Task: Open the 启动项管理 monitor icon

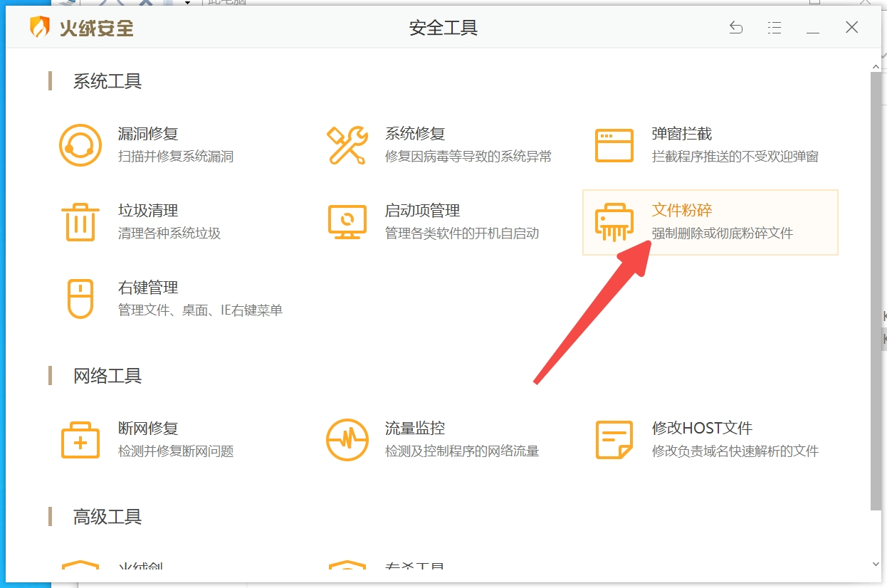Action: pyautogui.click(x=347, y=222)
